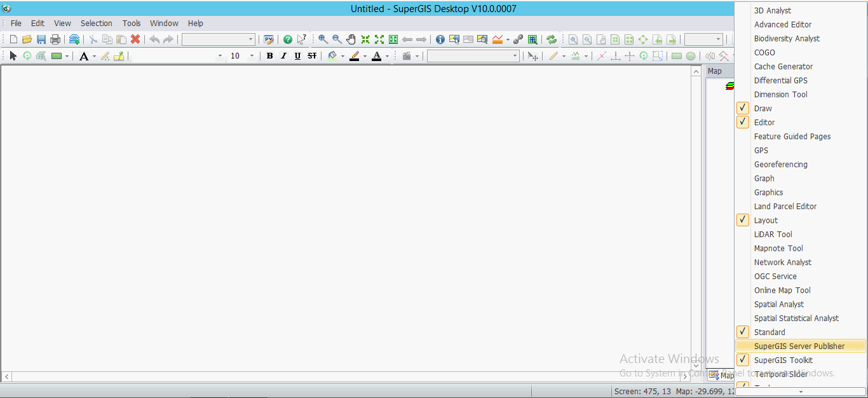The image size is (868, 398).
Task: Open the font name dropdown arrow
Action: [220, 56]
